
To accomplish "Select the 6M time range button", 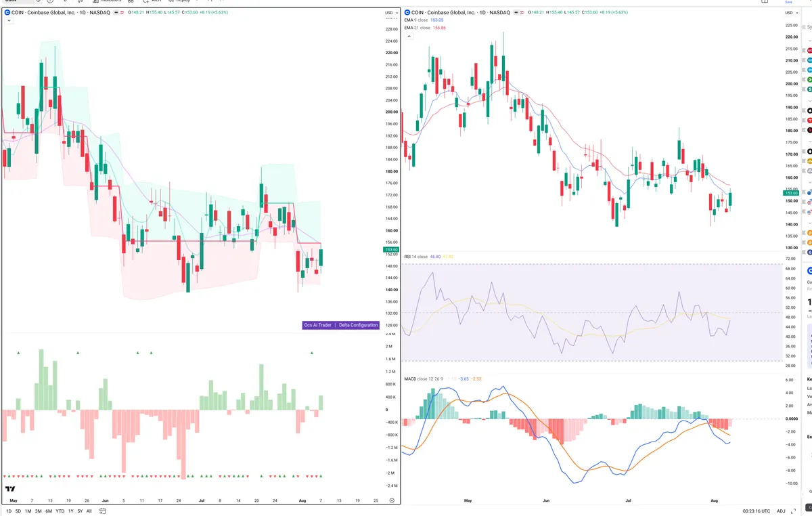I will click(48, 511).
